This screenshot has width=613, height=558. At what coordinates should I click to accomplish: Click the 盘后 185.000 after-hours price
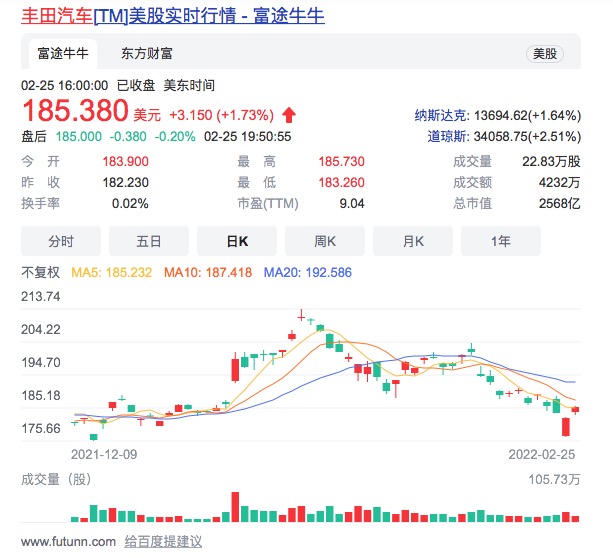coord(79,136)
